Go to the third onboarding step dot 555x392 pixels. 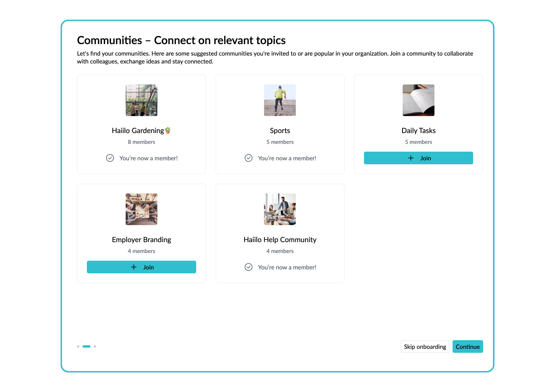95,346
